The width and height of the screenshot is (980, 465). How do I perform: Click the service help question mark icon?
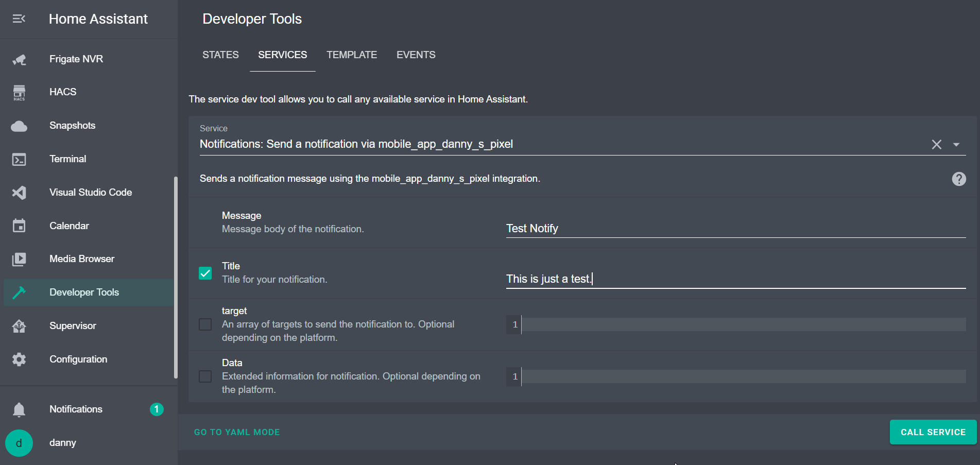click(959, 179)
